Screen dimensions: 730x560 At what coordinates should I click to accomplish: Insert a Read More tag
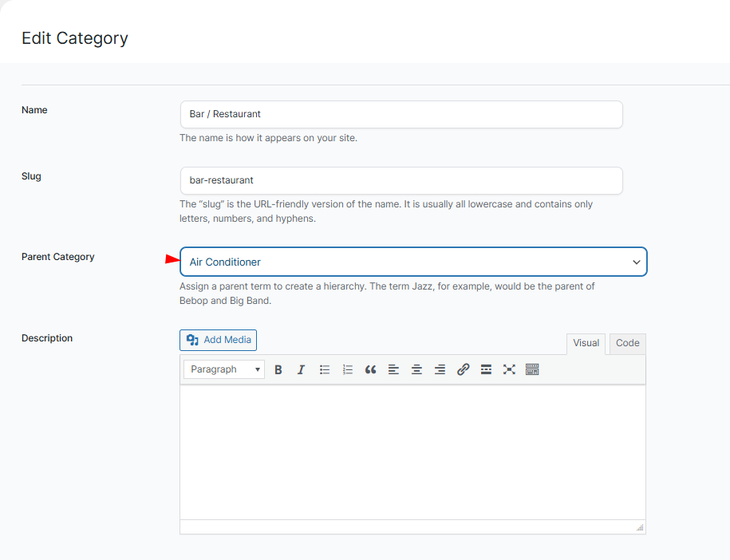(486, 369)
